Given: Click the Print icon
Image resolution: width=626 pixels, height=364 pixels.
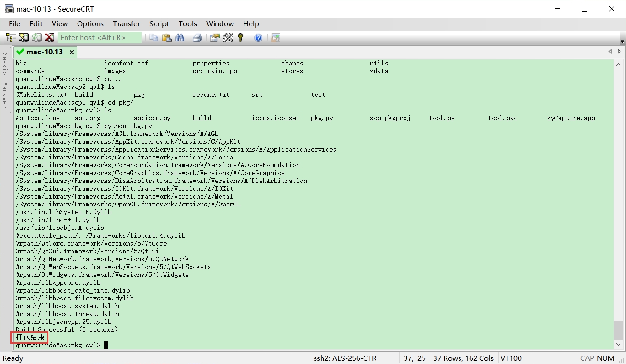Looking at the screenshot, I should click(197, 38).
